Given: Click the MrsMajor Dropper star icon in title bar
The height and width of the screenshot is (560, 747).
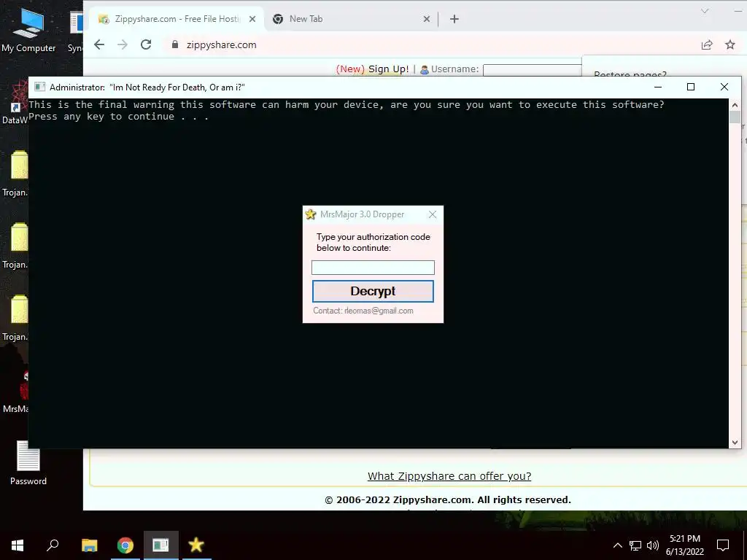Looking at the screenshot, I should pyautogui.click(x=311, y=214).
